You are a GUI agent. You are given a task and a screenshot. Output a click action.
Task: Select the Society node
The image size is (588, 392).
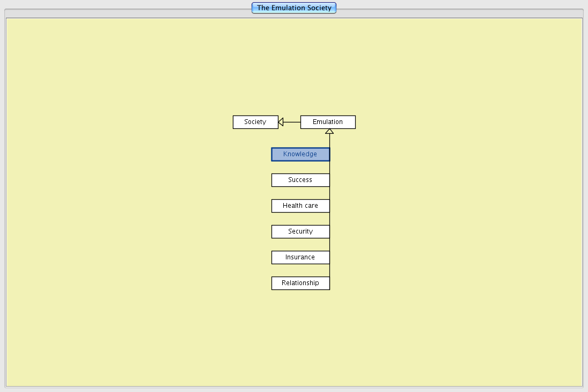click(x=255, y=122)
